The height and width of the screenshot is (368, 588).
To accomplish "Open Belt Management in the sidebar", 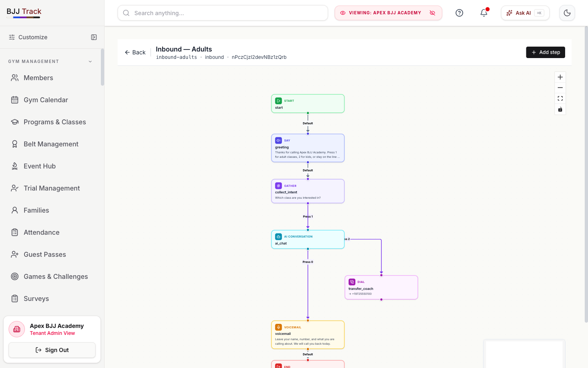I will (x=51, y=144).
